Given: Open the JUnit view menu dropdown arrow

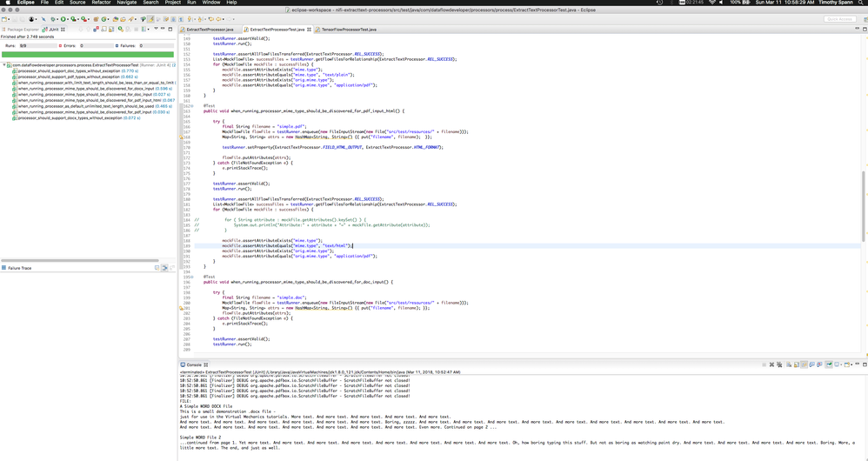Looking at the screenshot, I should coord(156,29).
